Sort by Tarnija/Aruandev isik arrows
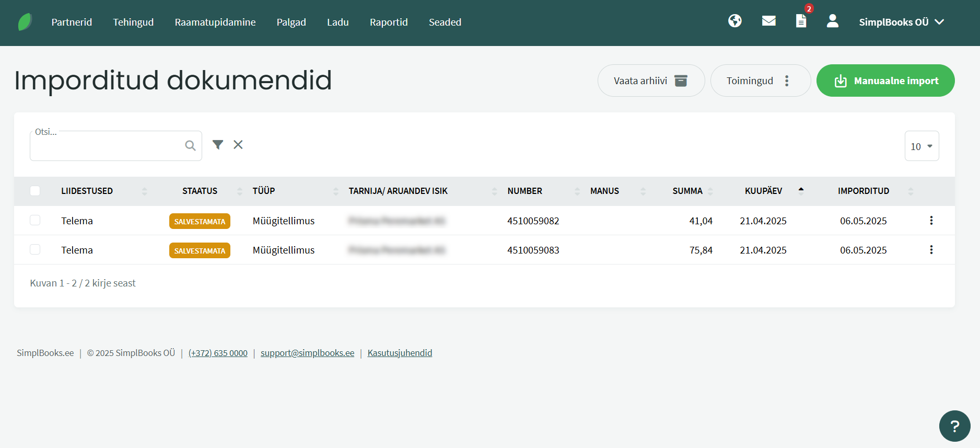 [x=495, y=191]
